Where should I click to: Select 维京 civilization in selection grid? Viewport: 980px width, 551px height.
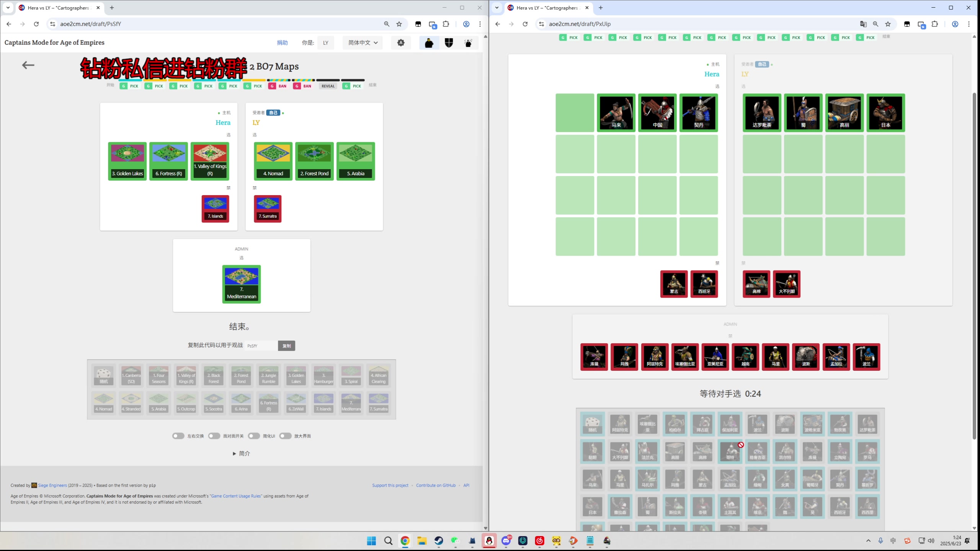pyautogui.click(x=758, y=506)
